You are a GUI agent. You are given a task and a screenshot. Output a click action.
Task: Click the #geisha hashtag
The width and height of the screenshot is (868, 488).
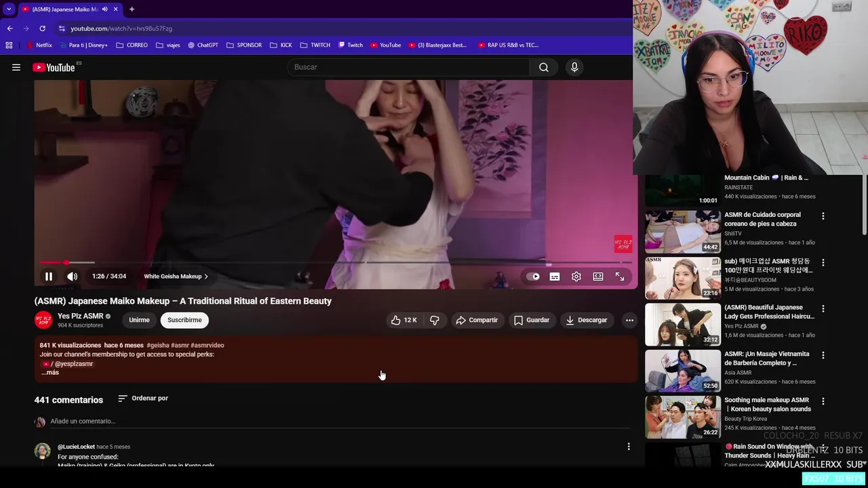click(157, 345)
